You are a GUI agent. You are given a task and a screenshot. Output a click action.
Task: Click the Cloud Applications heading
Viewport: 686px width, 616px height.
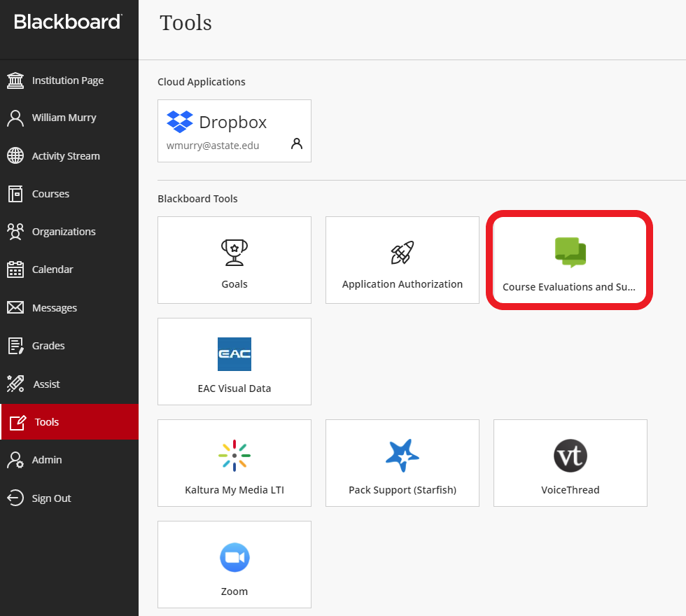(x=202, y=82)
